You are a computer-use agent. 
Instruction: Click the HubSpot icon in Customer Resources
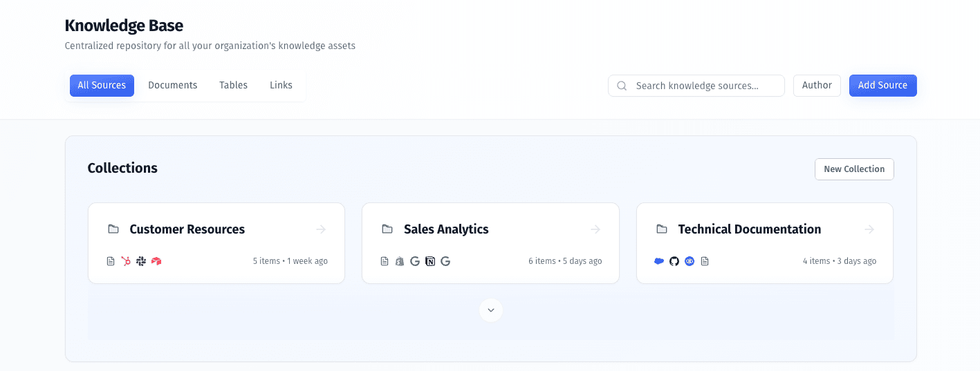coord(126,261)
